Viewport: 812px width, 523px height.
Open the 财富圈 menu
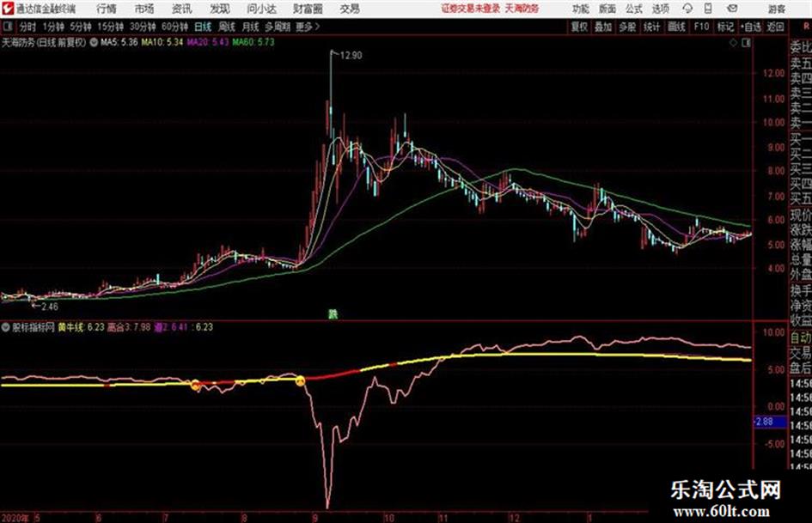(308, 9)
